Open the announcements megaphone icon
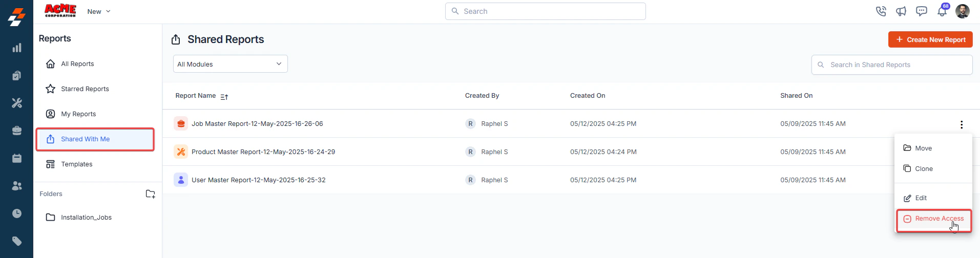Image resolution: width=980 pixels, height=258 pixels. [x=901, y=11]
